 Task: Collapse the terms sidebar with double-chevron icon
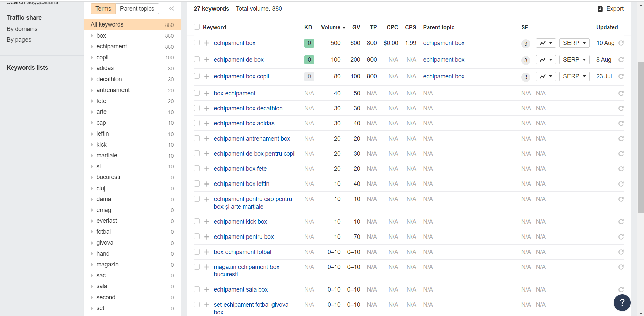(171, 9)
